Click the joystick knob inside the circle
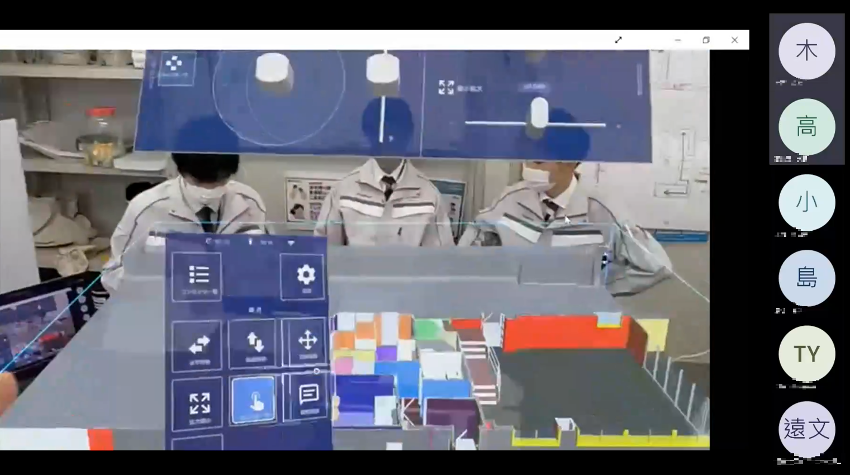Screen dimensions: 850x476 pos(273,68)
